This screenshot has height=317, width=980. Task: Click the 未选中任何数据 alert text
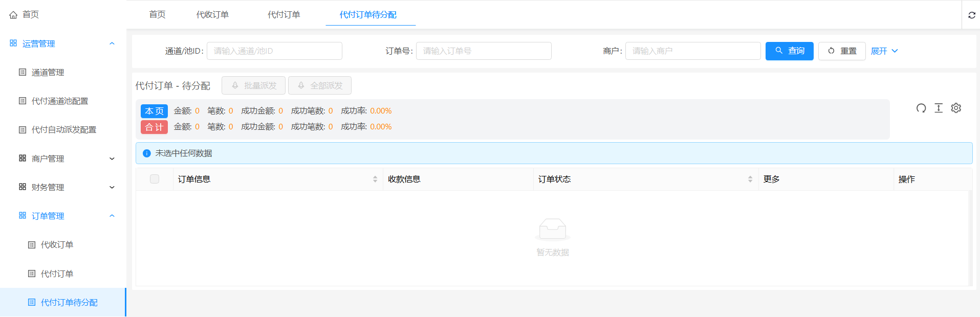pyautogui.click(x=184, y=153)
